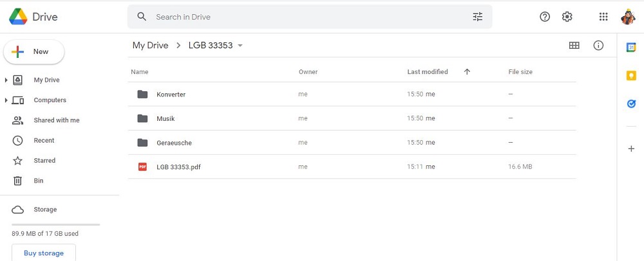Click the Bin trash icon
644x261 pixels.
(17, 181)
